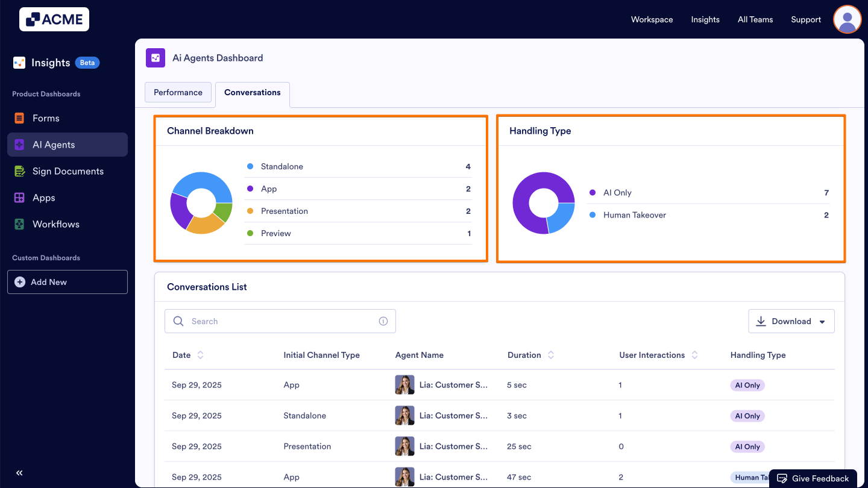Image resolution: width=868 pixels, height=488 pixels.
Task: Collapse the sidebar with the double-chevron
Action: click(19, 473)
